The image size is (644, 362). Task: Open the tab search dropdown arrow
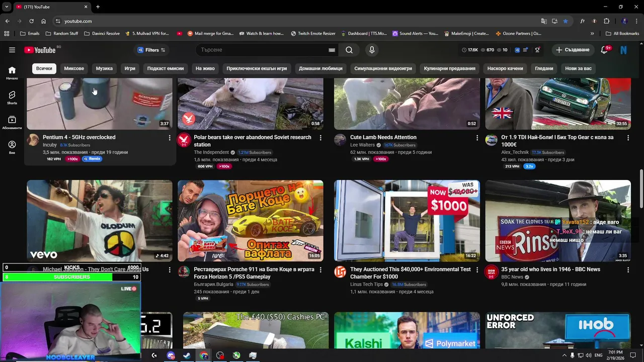[7, 7]
